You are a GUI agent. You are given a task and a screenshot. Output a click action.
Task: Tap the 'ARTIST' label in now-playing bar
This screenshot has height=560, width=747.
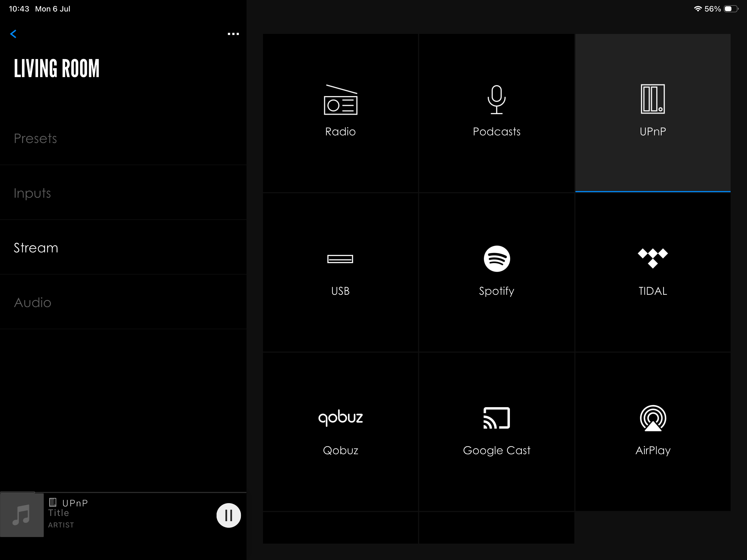click(61, 525)
